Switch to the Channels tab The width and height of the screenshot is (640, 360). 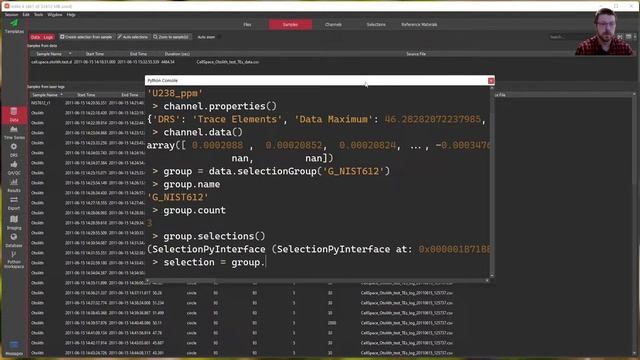333,24
